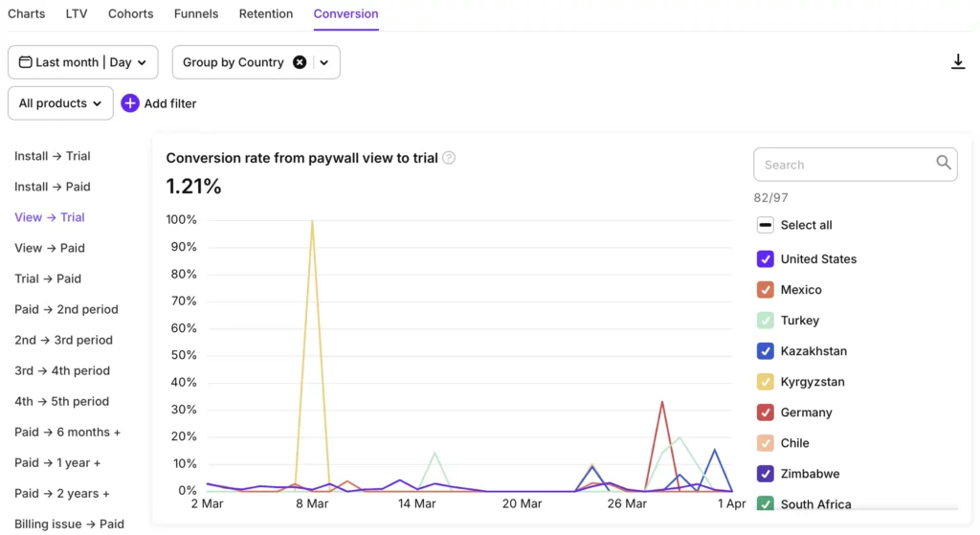Click the calendar icon in date selector
The image size is (980, 535).
[x=25, y=62]
